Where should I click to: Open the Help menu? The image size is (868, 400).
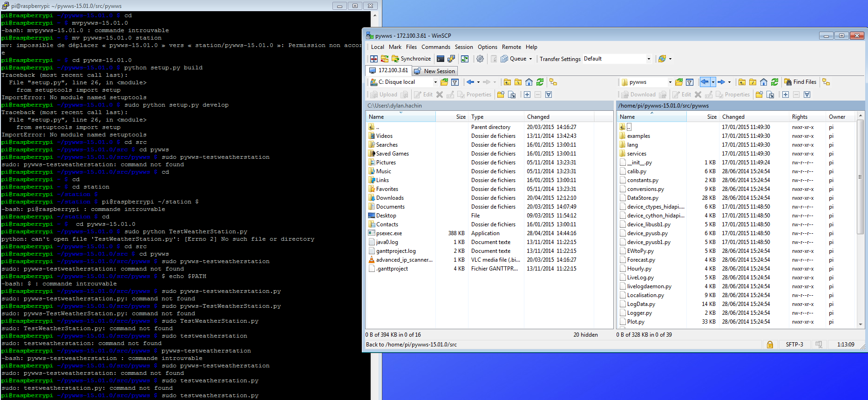[531, 47]
